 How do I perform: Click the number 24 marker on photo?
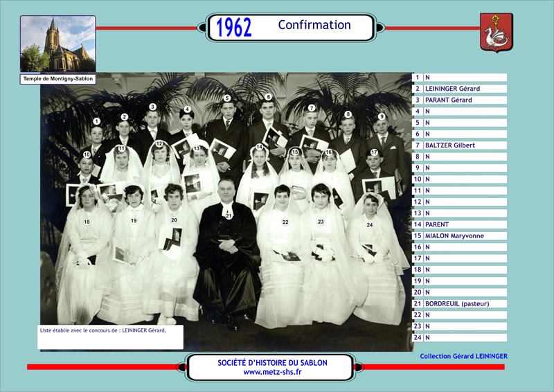pyautogui.click(x=370, y=224)
